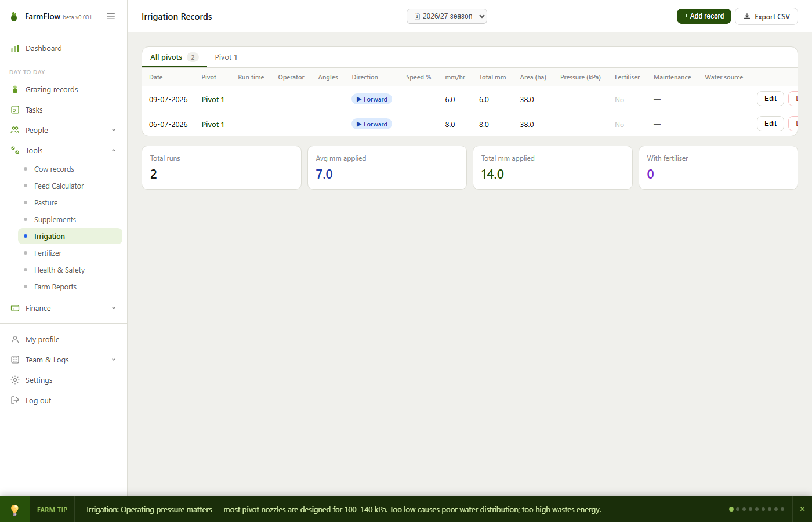The height and width of the screenshot is (522, 812).
Task: Click the Date column header
Action: pos(156,77)
